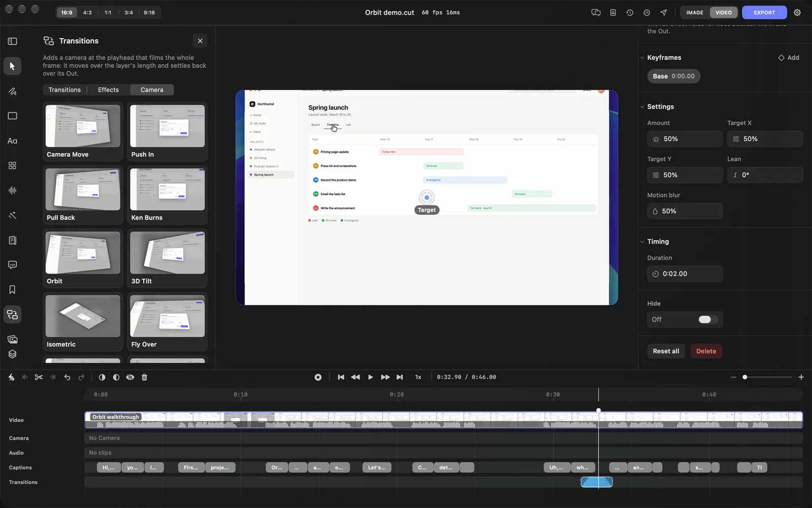
Task: Click the record button in playback bar
Action: 318,377
